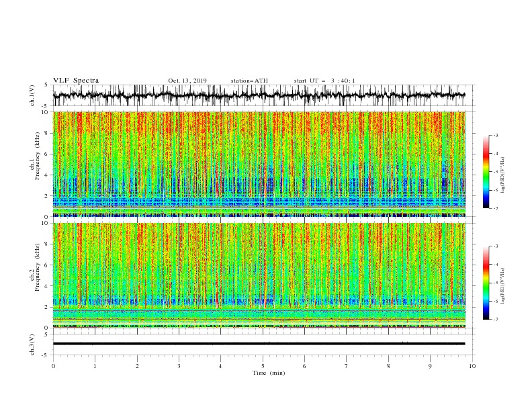532x411 pixels.
Task: Click ch.2 'Frequency (kHz)' axis label
Action: tap(38, 267)
